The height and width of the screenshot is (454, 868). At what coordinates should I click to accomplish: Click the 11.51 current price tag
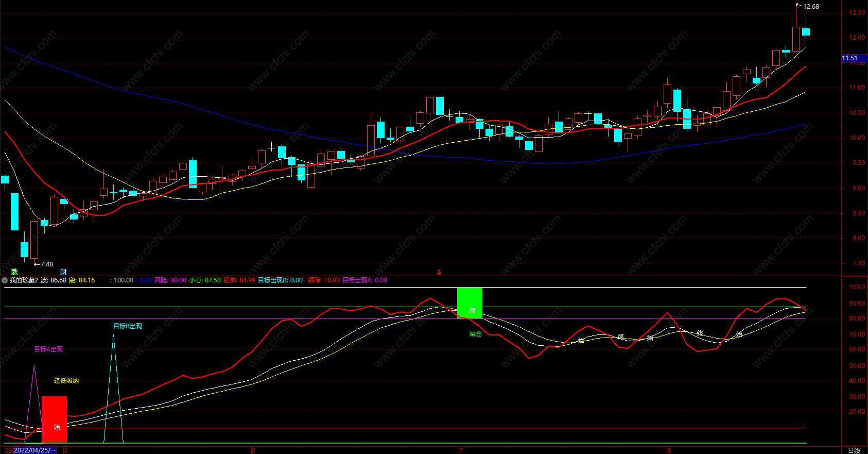[855, 58]
